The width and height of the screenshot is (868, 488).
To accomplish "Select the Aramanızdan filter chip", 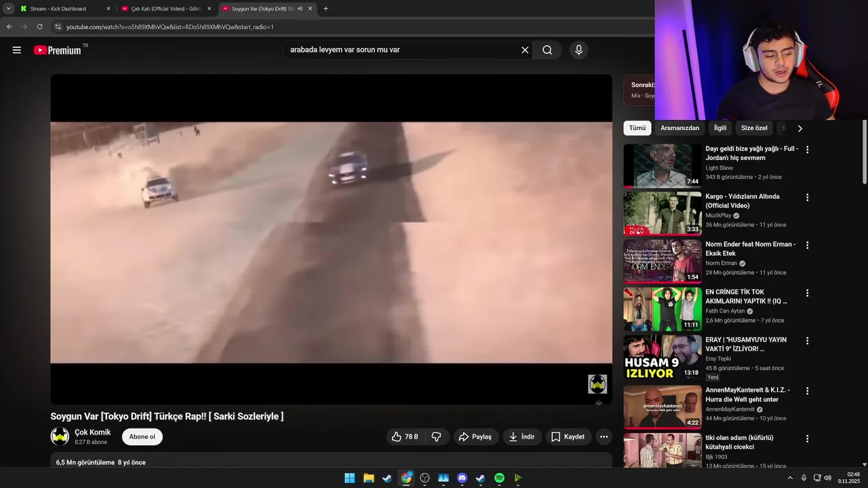I will (x=679, y=128).
